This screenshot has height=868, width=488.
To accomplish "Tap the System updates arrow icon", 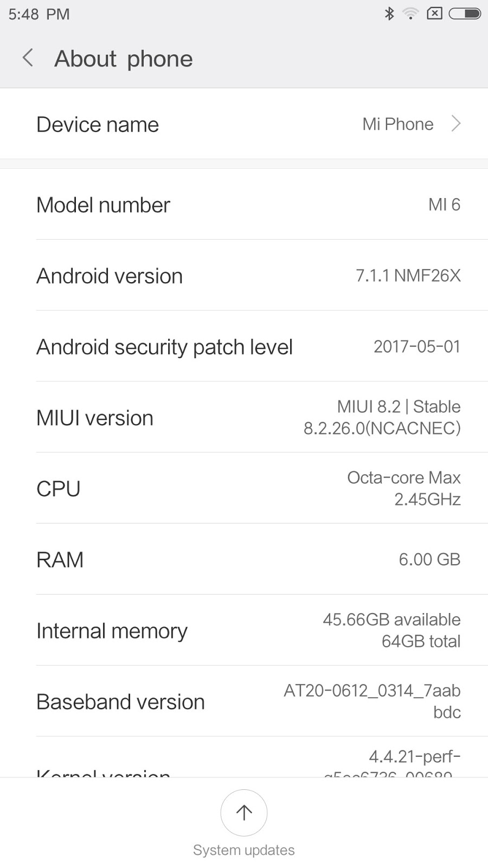I will pyautogui.click(x=244, y=812).
